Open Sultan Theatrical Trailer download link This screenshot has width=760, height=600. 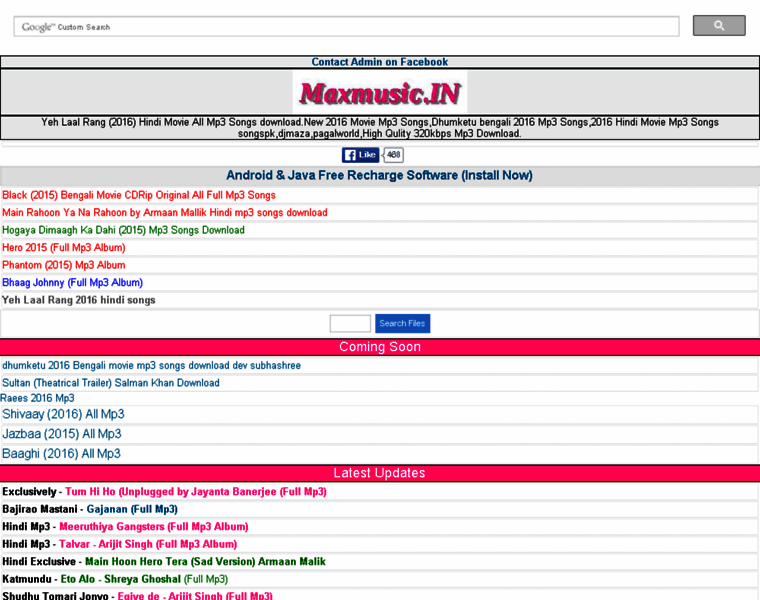111,383
